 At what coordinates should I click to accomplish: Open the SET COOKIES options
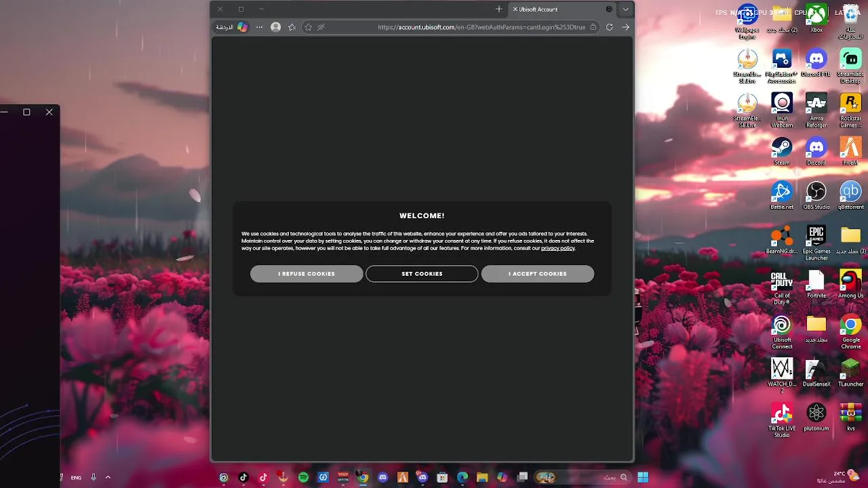[422, 274]
